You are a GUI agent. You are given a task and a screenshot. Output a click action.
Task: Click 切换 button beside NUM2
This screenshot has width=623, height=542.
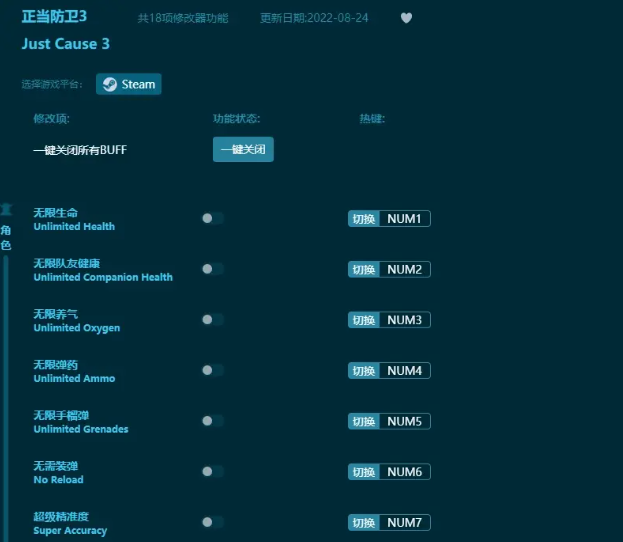[364, 269]
